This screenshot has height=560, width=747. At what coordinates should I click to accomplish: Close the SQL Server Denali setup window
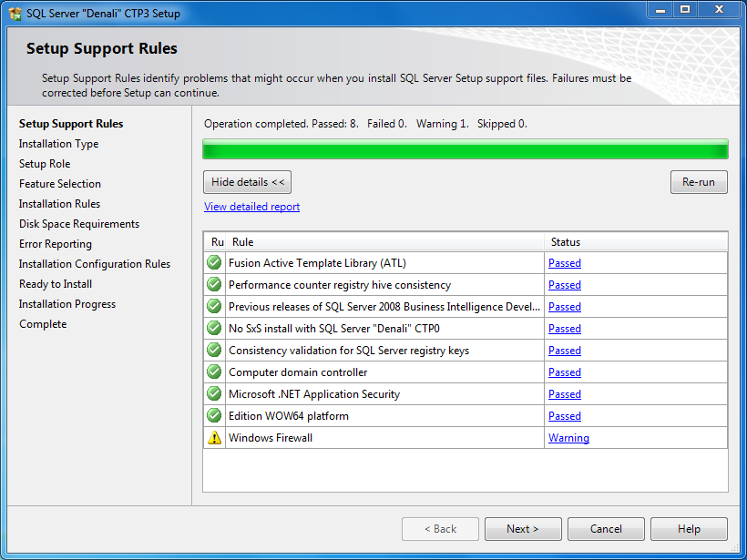pyautogui.click(x=720, y=9)
